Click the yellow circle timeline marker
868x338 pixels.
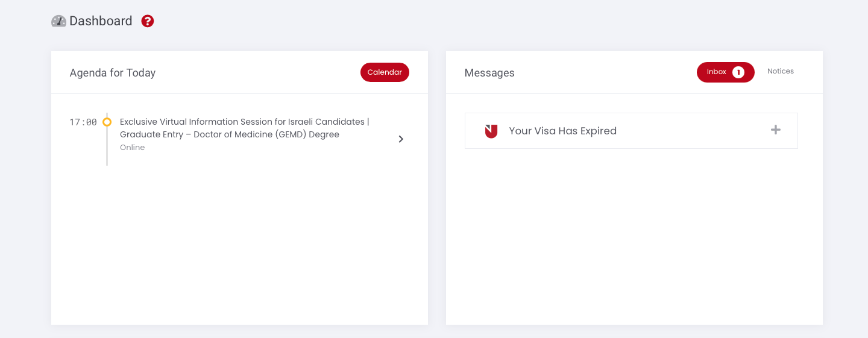pos(107,122)
